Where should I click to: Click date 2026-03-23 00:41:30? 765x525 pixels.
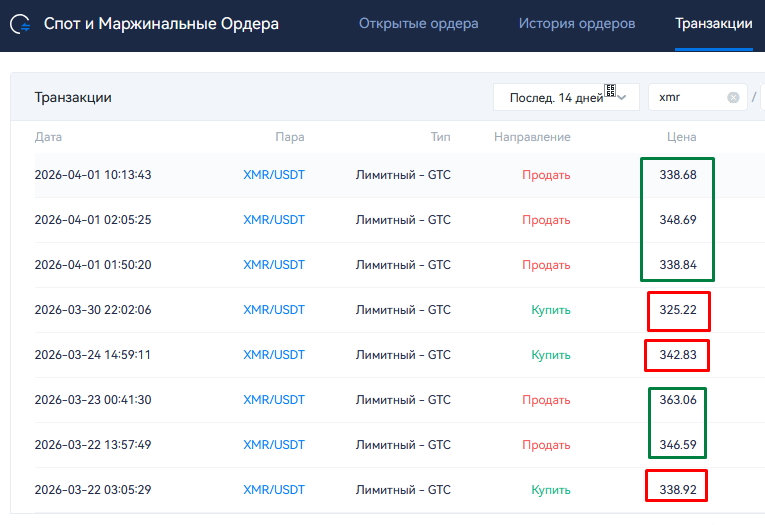93,400
